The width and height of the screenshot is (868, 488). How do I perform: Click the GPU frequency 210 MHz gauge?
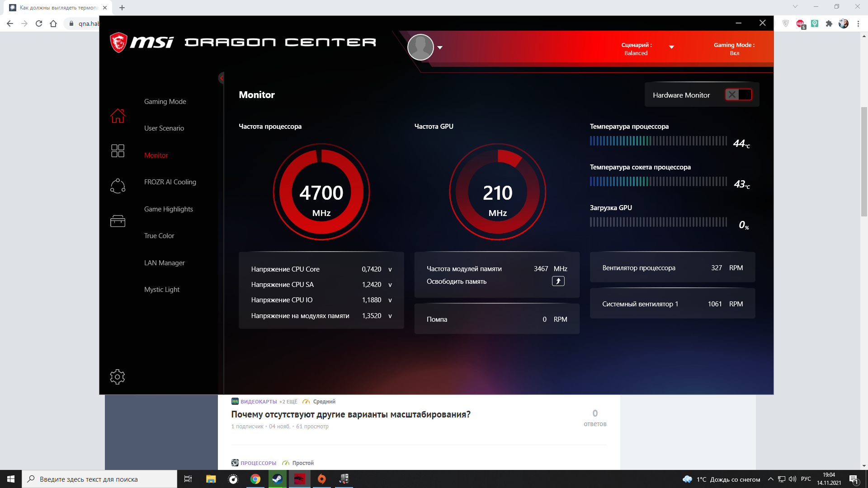point(497,192)
